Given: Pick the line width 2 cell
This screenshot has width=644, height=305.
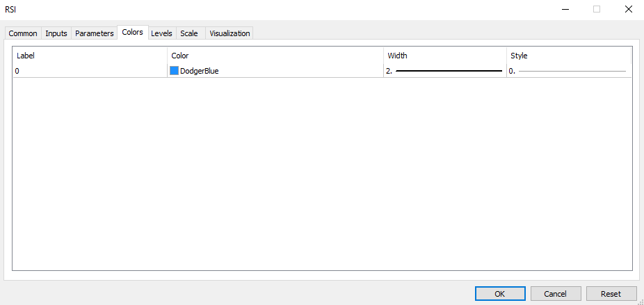Looking at the screenshot, I should coord(445,71).
